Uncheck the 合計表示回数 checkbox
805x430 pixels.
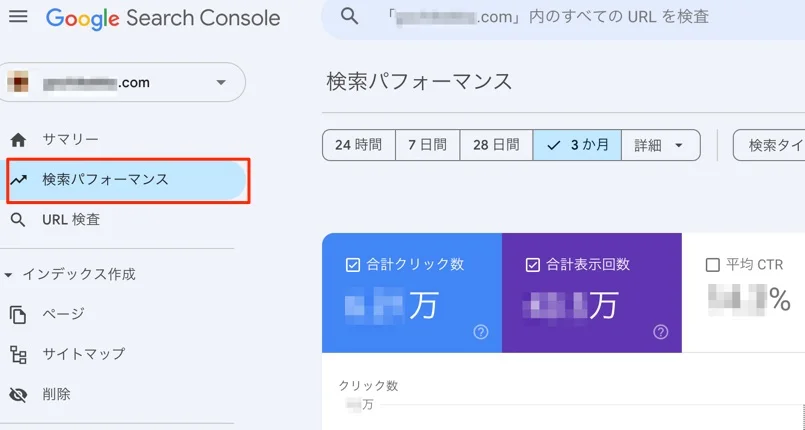click(x=532, y=265)
